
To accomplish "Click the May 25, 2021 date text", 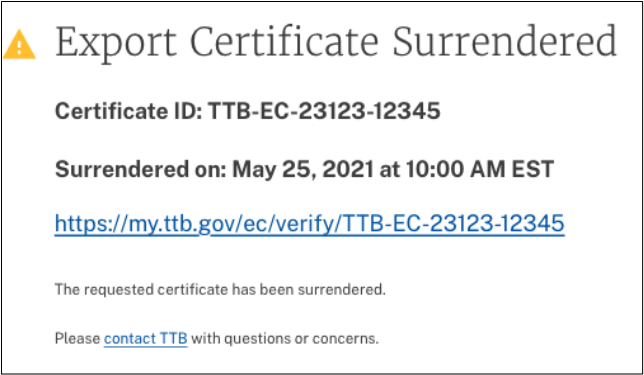I will click(304, 169).
